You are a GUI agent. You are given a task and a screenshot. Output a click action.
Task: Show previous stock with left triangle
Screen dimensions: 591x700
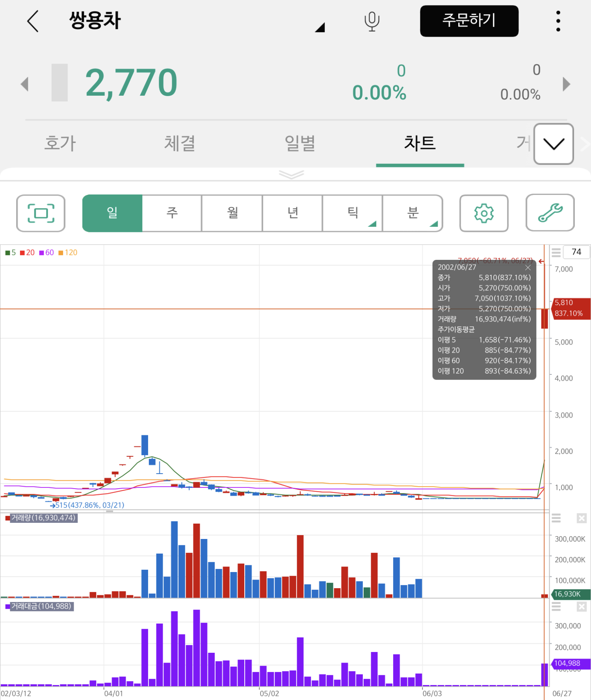coord(25,84)
